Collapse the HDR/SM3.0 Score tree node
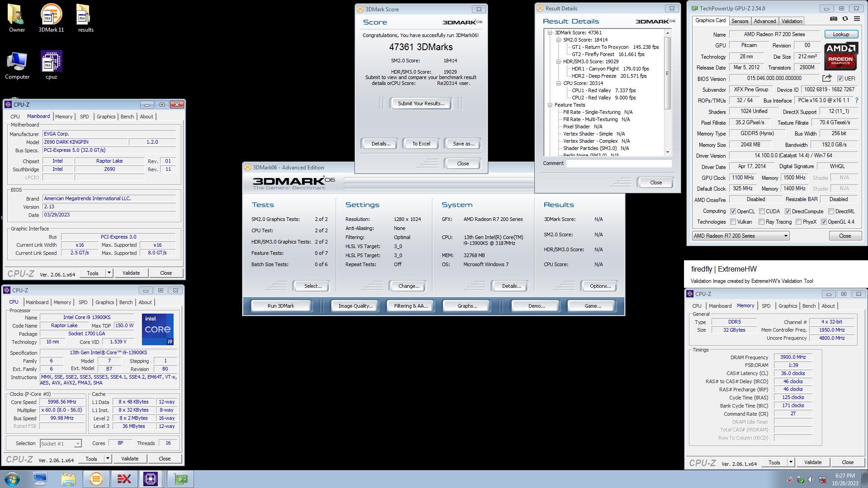The width and height of the screenshot is (868, 488). 559,61
